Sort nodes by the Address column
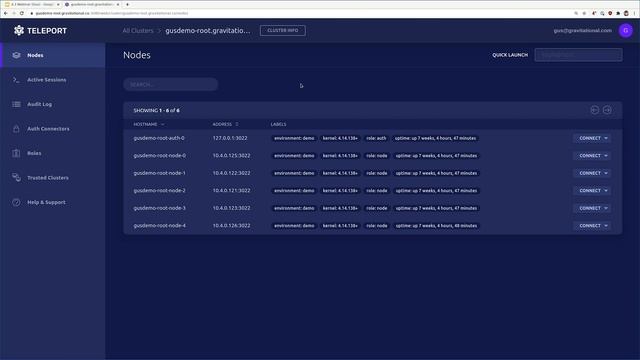This screenshot has height=360, width=640. pos(225,124)
